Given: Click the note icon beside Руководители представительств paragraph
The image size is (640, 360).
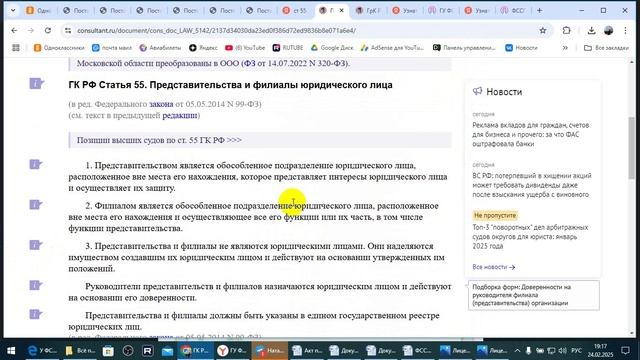Looking at the screenshot, I should click(x=36, y=285).
